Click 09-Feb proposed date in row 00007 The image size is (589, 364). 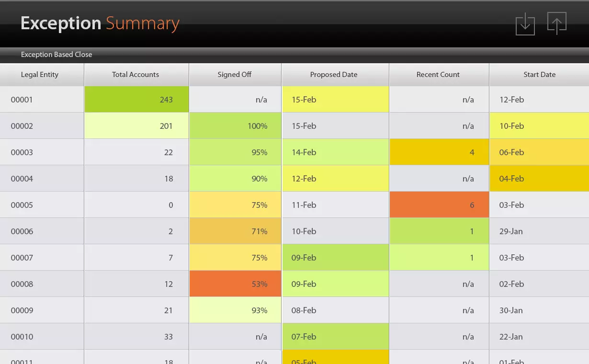pyautogui.click(x=335, y=258)
